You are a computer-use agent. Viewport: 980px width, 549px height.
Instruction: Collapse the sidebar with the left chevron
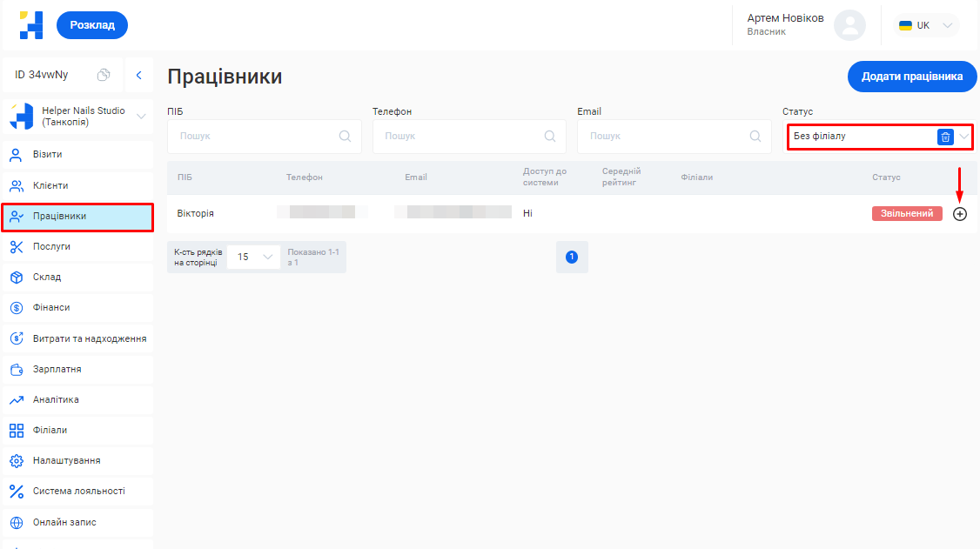[138, 76]
